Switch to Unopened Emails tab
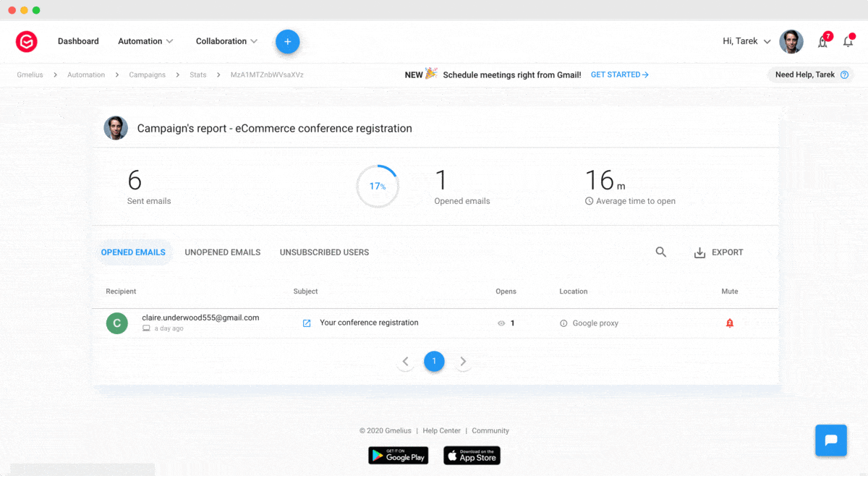This screenshot has width=868, height=481. point(223,252)
